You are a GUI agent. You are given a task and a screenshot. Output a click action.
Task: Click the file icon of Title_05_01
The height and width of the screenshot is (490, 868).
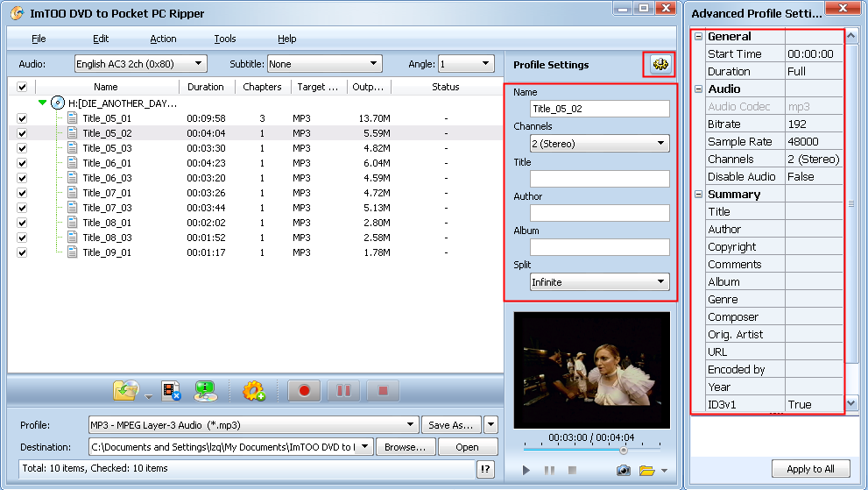point(72,117)
